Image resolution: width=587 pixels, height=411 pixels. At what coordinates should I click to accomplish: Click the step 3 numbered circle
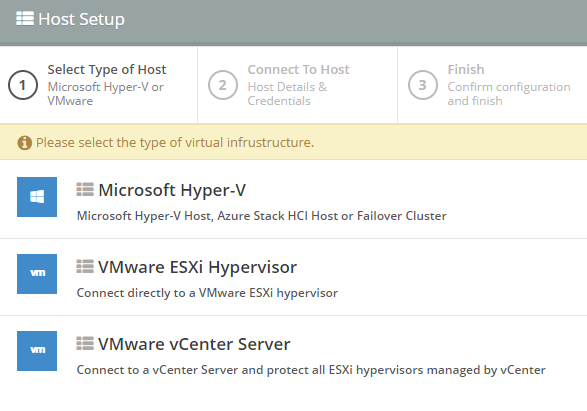pyautogui.click(x=423, y=85)
